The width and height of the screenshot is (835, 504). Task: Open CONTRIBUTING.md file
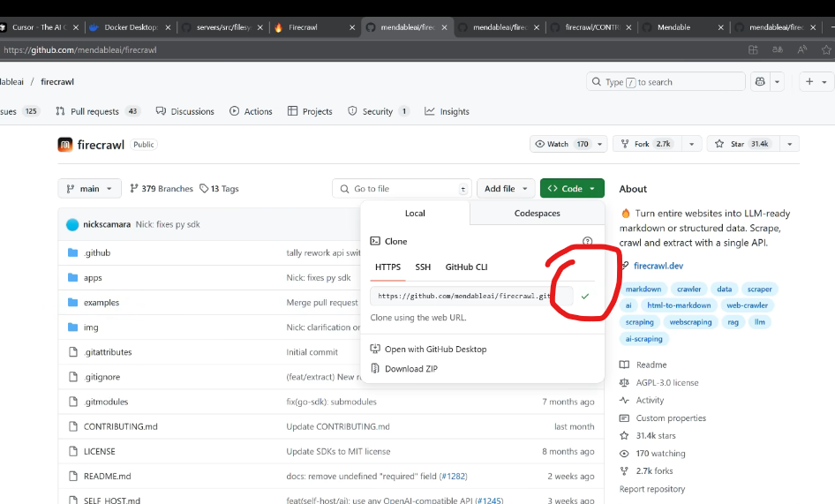tap(120, 426)
